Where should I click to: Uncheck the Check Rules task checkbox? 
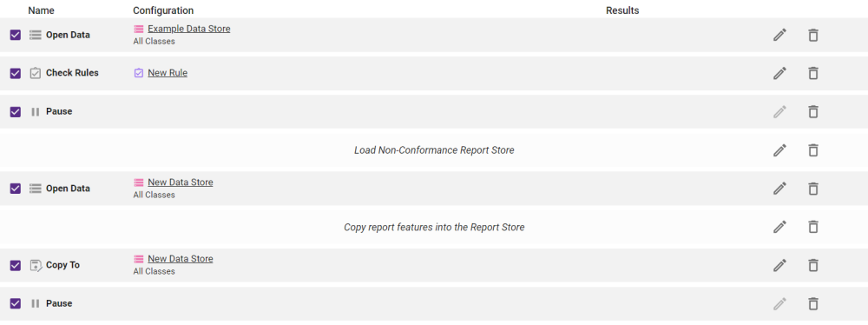[16, 73]
